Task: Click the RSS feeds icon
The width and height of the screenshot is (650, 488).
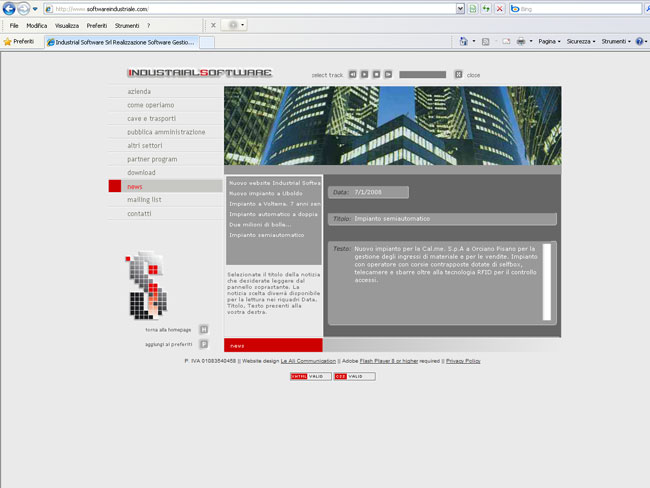Action: pyautogui.click(x=485, y=41)
